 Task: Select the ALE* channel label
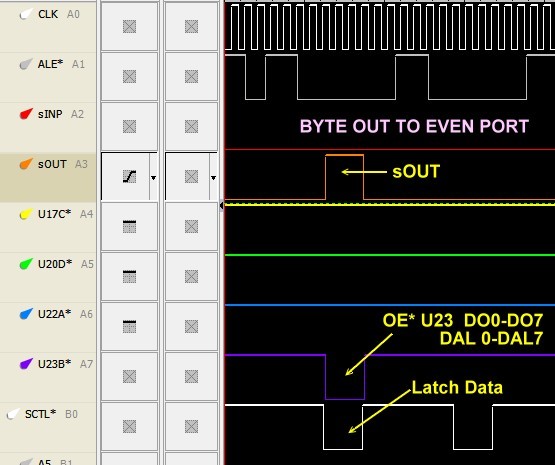50,64
